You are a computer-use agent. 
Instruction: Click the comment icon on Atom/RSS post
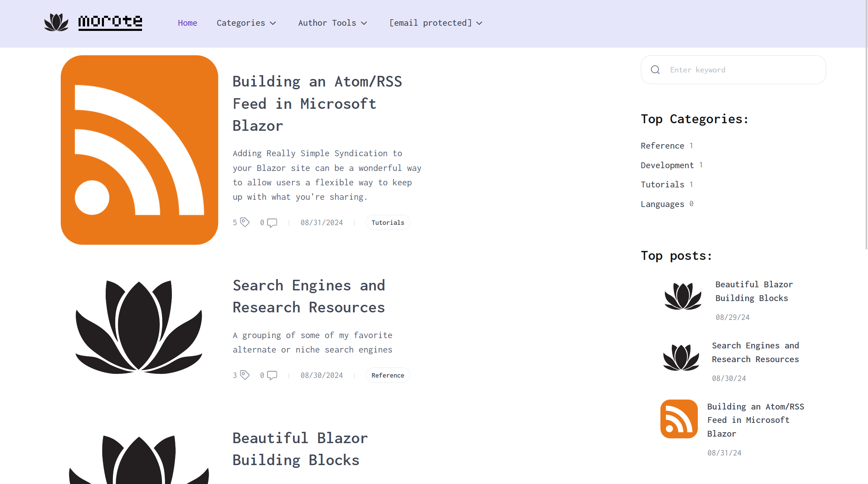[x=272, y=223]
